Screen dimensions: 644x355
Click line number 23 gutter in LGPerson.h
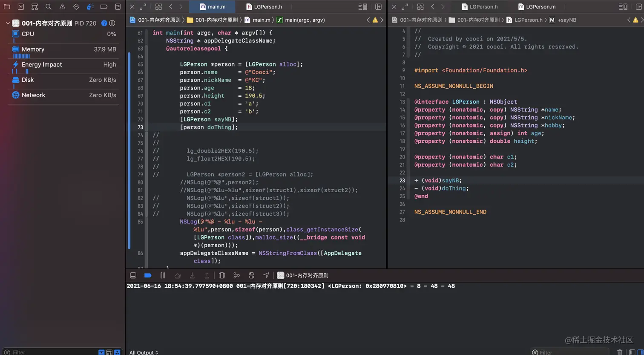pos(402,180)
